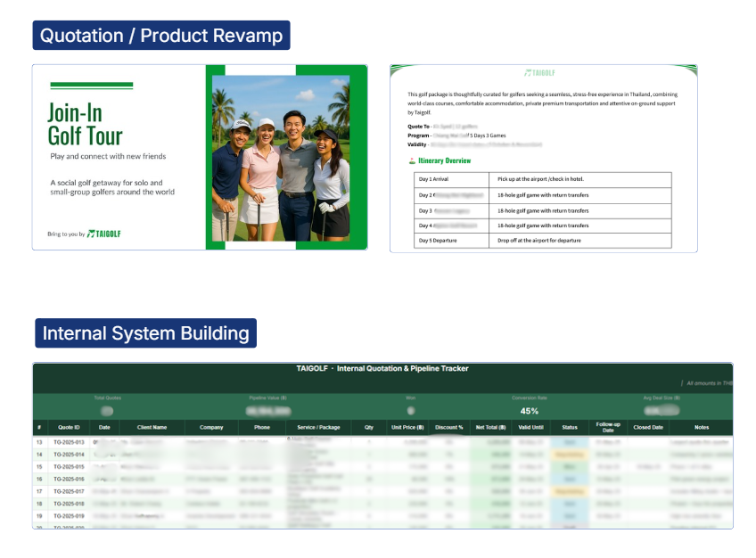Click the Qty column header
The image size is (756, 558).
coord(369,428)
